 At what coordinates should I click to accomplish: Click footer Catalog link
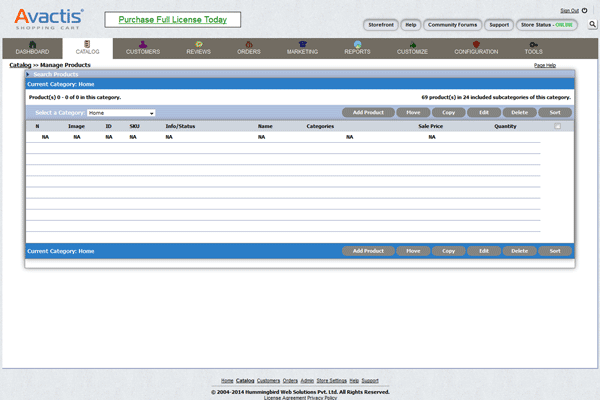pyautogui.click(x=245, y=381)
